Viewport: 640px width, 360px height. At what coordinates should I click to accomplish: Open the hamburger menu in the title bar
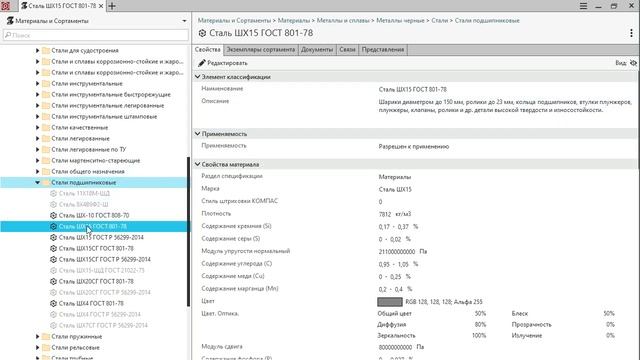(x=583, y=6)
